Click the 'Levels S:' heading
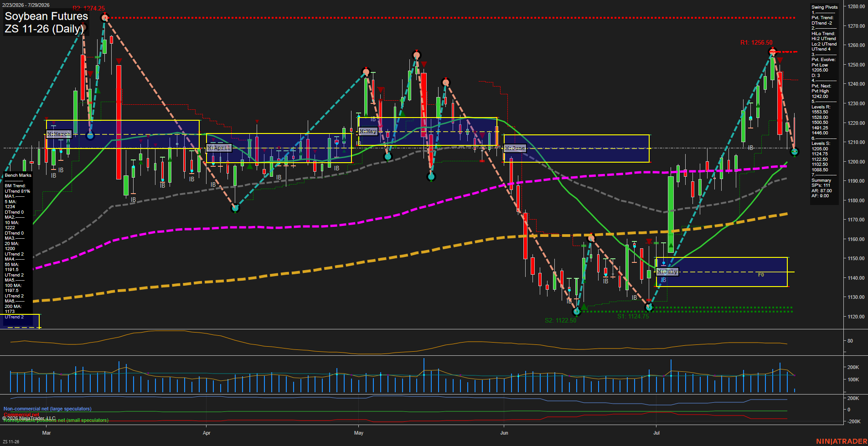Viewport: 868px width, 446px height. tap(821, 144)
